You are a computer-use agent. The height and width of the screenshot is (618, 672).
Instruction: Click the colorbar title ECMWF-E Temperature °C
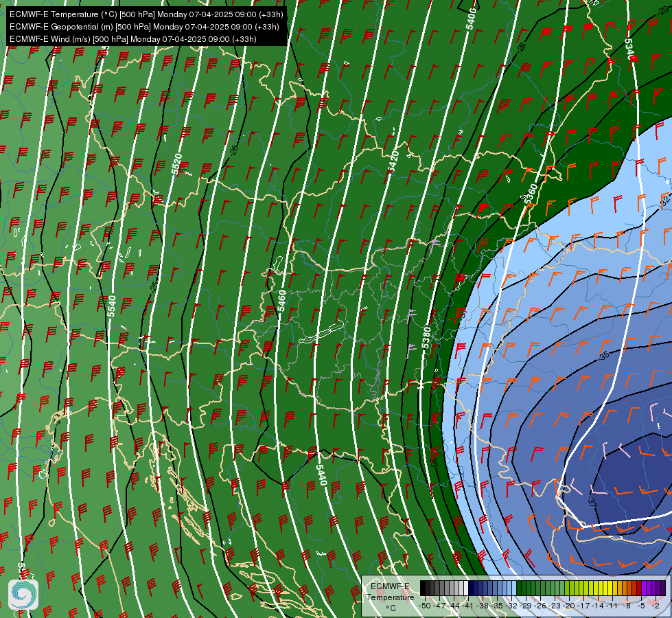(x=390, y=597)
